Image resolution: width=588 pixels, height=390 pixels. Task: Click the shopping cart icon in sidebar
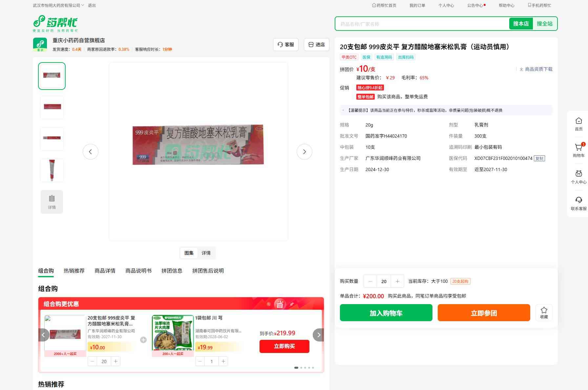tap(578, 148)
